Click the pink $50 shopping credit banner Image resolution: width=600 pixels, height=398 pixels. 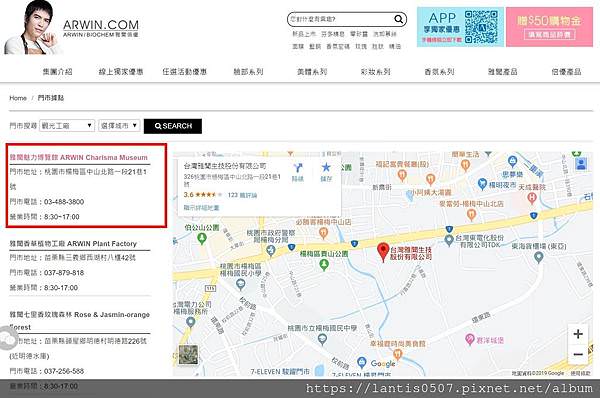549,27
